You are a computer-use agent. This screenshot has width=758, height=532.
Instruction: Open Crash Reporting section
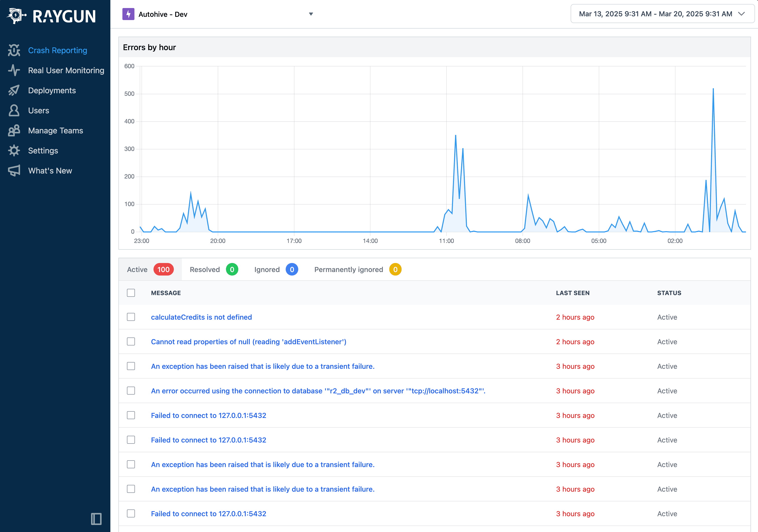click(x=57, y=50)
